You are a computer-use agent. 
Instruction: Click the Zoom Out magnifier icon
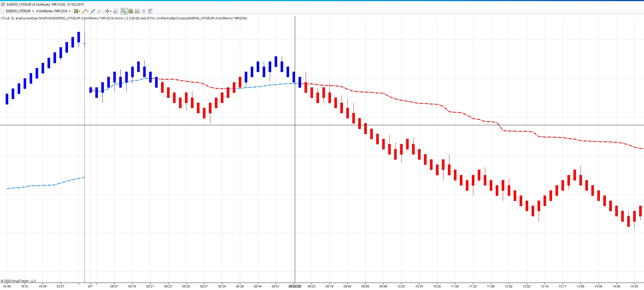click(x=99, y=11)
